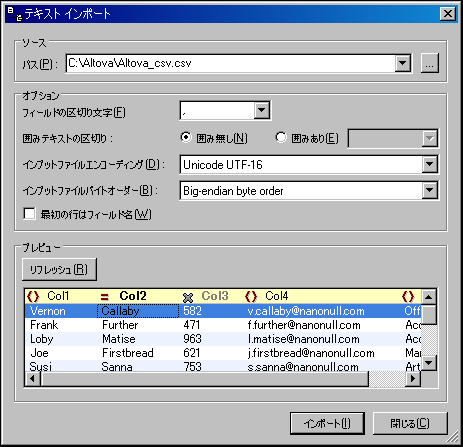Image resolution: width=463 pixels, height=447 pixels.
Task: Expand the Unicode UTF-16 encoding dropdown
Action: pyautogui.click(x=430, y=164)
